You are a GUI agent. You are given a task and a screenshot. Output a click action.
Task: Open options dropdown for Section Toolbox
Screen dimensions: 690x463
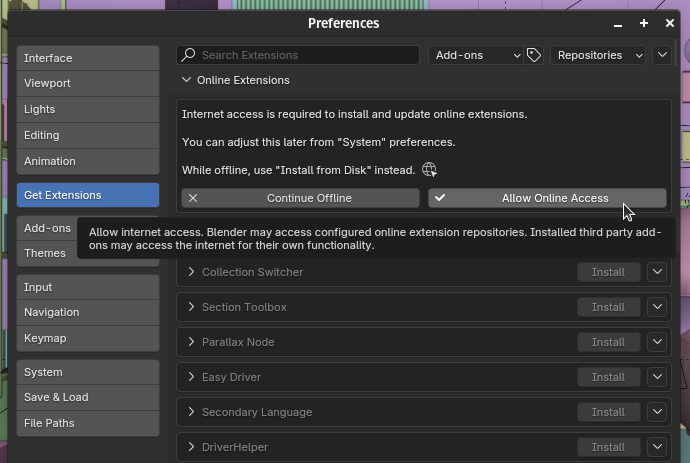tap(657, 307)
